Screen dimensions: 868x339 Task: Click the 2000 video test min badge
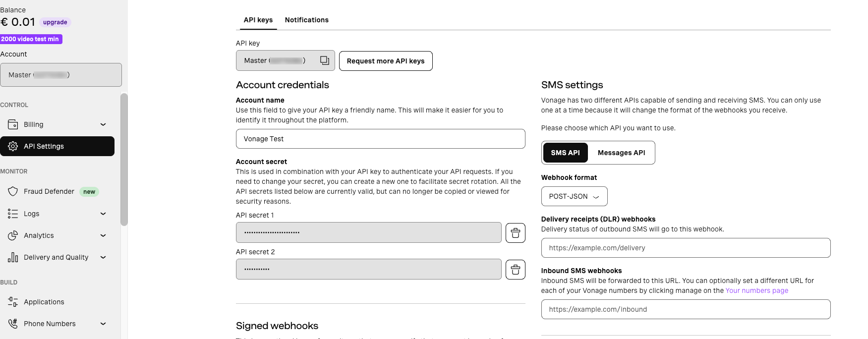pyautogui.click(x=31, y=39)
